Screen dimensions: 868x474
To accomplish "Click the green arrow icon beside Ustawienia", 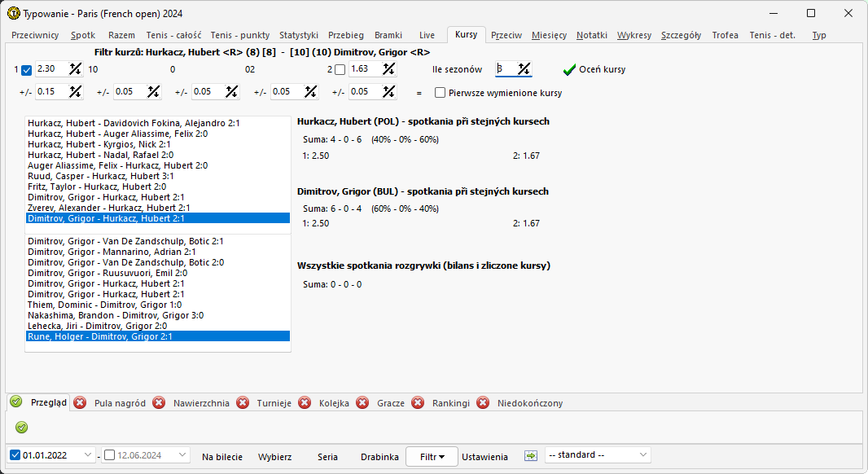I will [531, 456].
